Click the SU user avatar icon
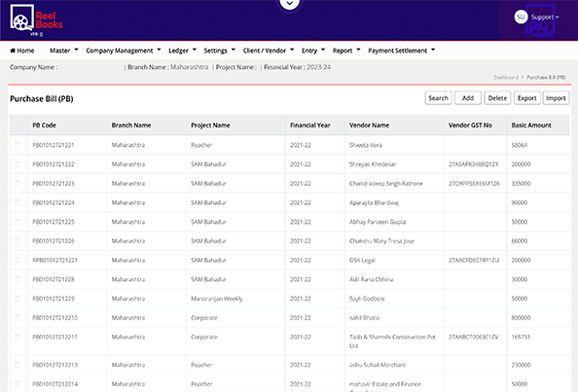Viewport: 578px width, 392px height. click(x=521, y=17)
